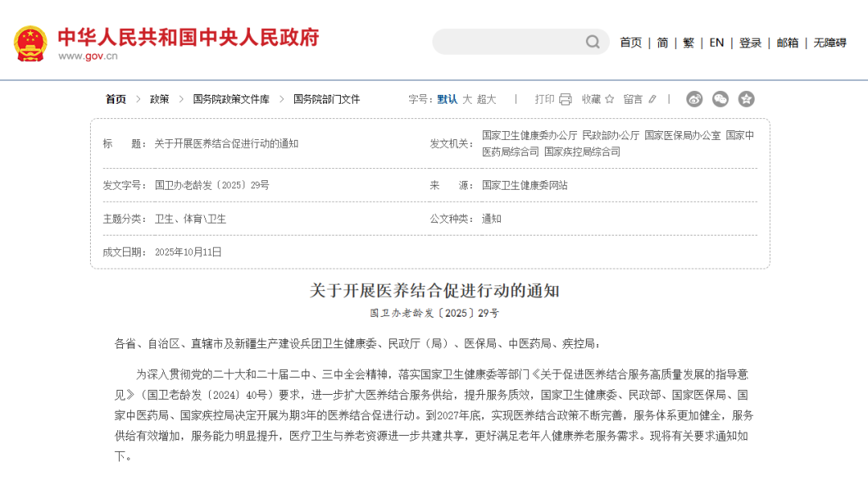Screen dimensions: 868x480
Task: Switch to traditional Chinese 繁
Action: point(689,43)
